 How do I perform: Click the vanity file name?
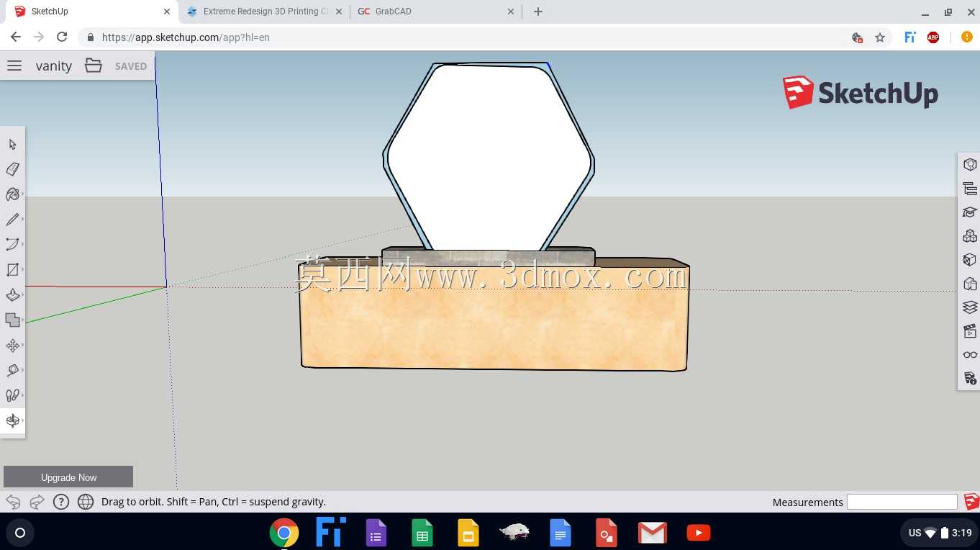[x=54, y=66]
